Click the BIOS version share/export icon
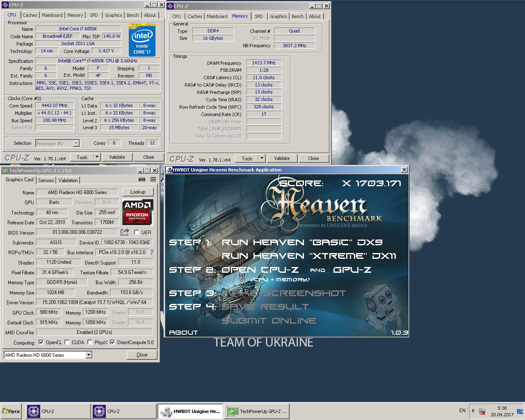The height and width of the screenshot is (420, 525). 125,232
